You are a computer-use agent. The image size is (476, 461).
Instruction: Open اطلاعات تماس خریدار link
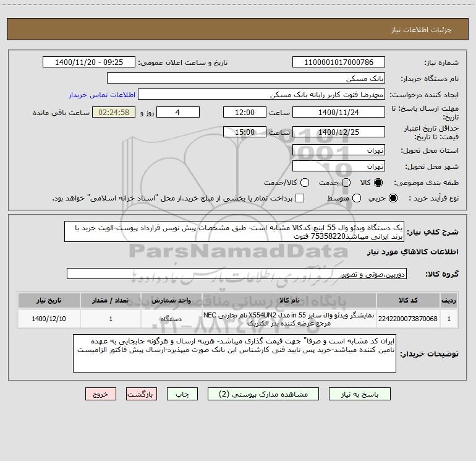click(102, 95)
